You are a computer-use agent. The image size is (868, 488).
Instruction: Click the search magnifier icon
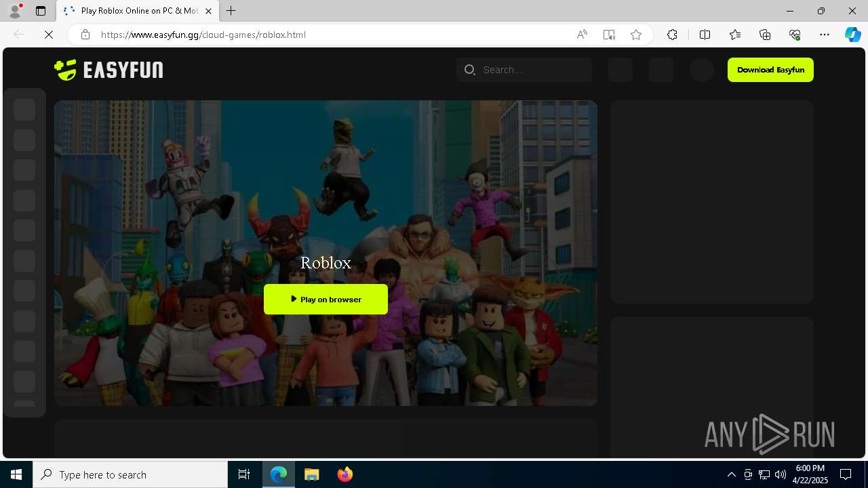(x=469, y=70)
